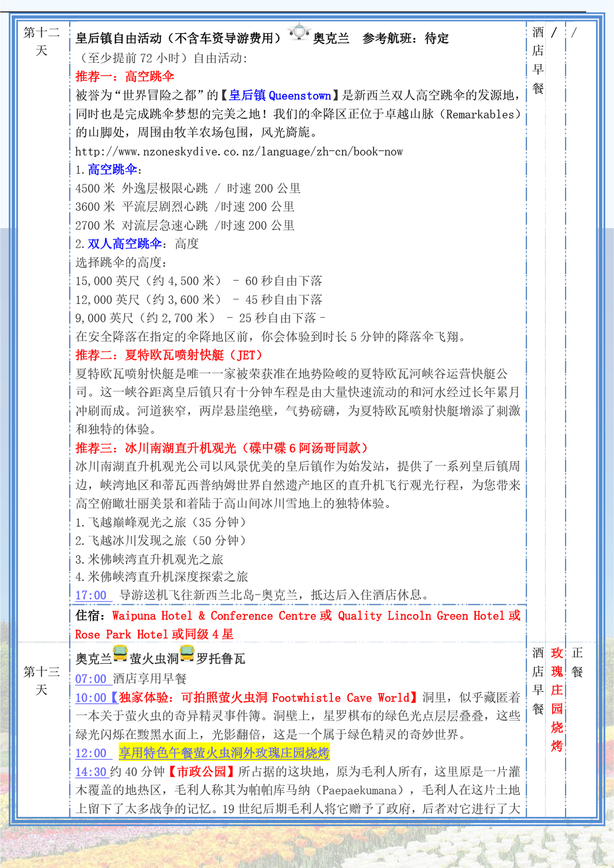Click the red 【市政公园】 text

(x=201, y=772)
